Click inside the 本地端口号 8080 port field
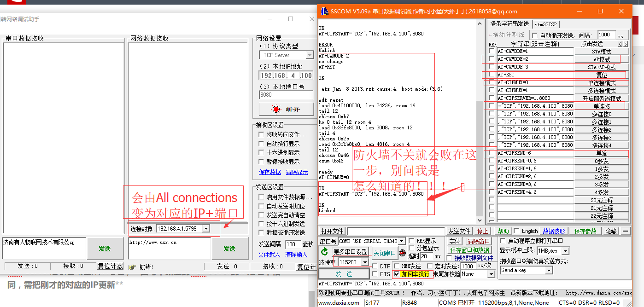The height and width of the screenshot is (307, 644). click(286, 94)
